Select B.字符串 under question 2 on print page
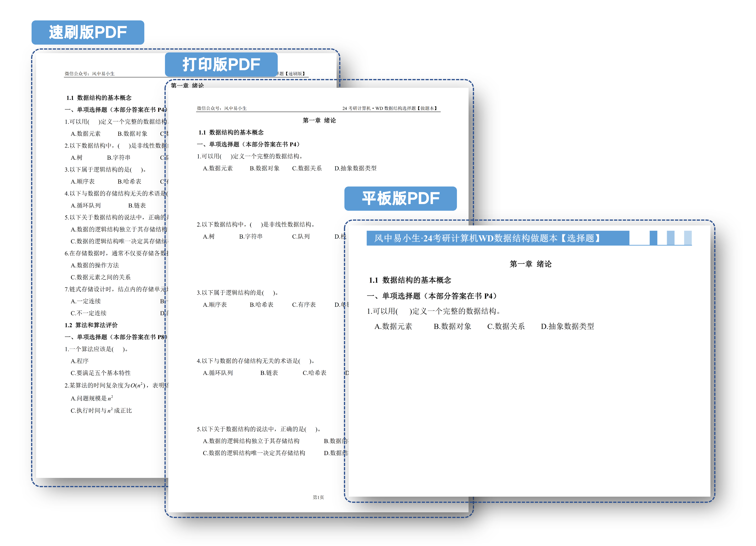756x546 pixels. click(251, 236)
